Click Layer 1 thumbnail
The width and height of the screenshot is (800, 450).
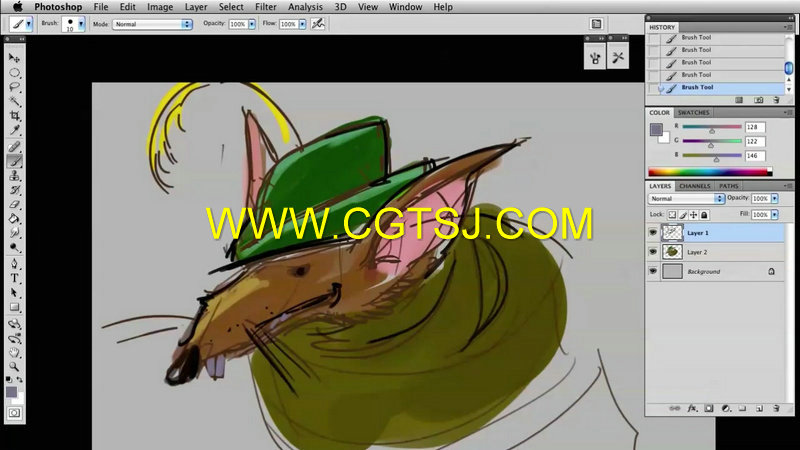pyautogui.click(x=672, y=233)
